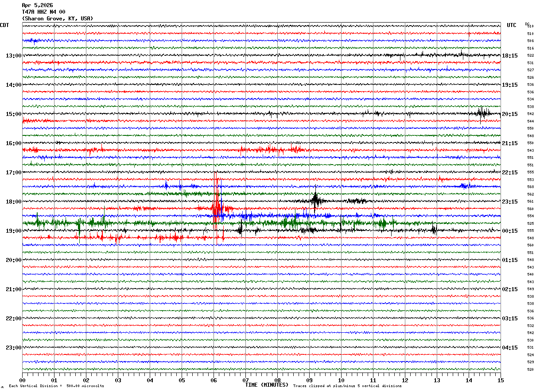Click DC offset value 532
The image size is (536, 392).
(x=530, y=326)
